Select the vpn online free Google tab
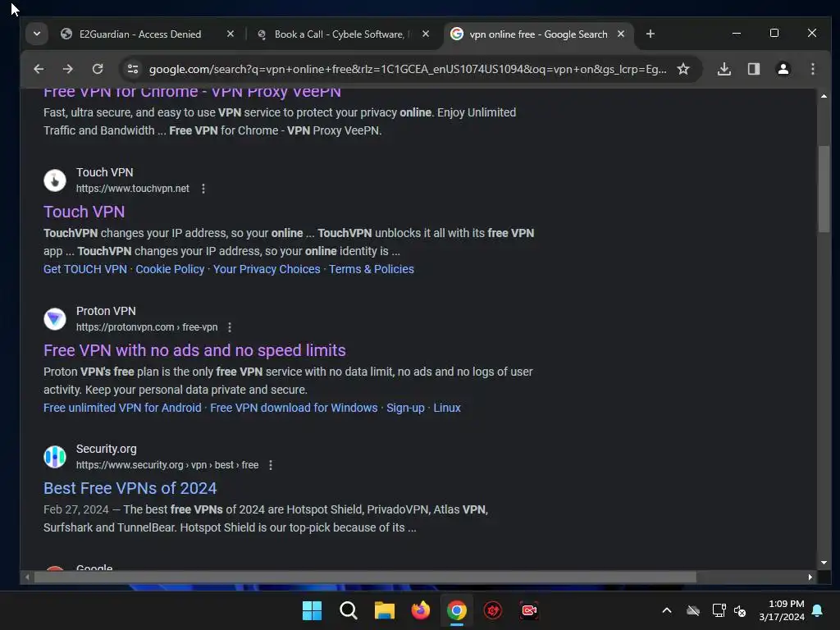 [x=538, y=34]
